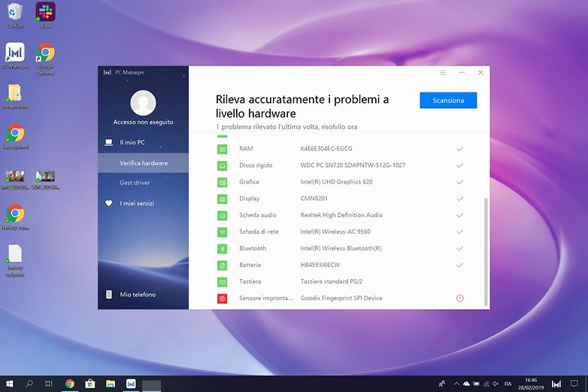Open the notification center icon
Viewport: 588px width, 392px height.
pyautogui.click(x=574, y=384)
